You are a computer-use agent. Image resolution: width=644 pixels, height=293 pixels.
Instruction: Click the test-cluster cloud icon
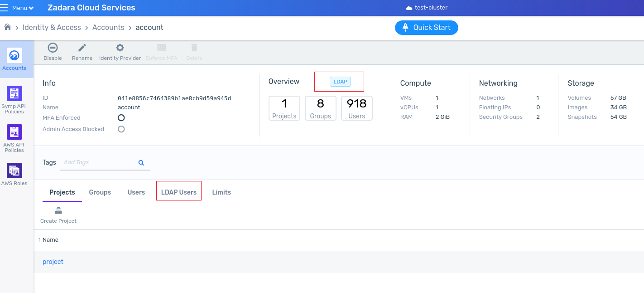409,8
